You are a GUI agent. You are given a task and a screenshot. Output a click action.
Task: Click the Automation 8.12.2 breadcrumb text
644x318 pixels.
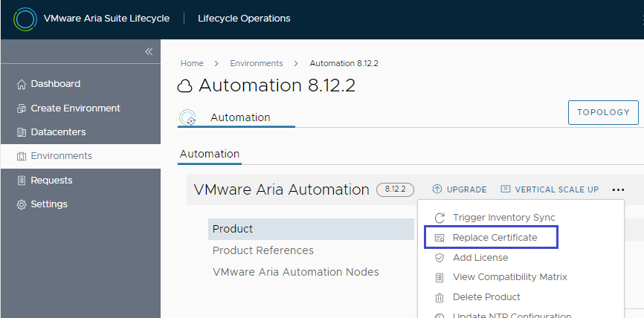[x=344, y=63]
